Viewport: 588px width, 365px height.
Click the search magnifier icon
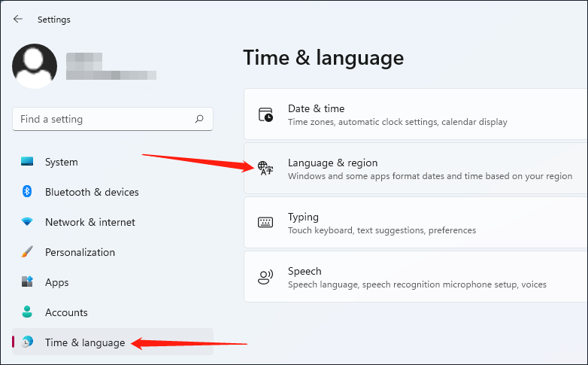tap(199, 119)
